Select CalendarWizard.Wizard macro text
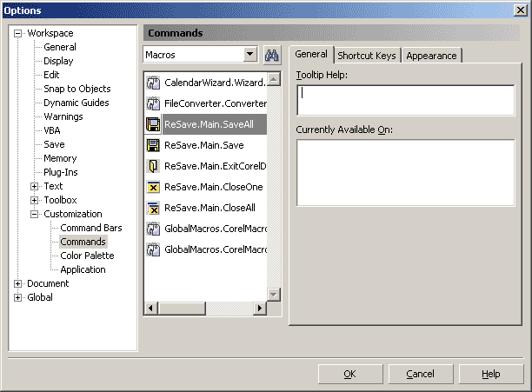Viewport: 532px width, 392px height. click(215, 83)
